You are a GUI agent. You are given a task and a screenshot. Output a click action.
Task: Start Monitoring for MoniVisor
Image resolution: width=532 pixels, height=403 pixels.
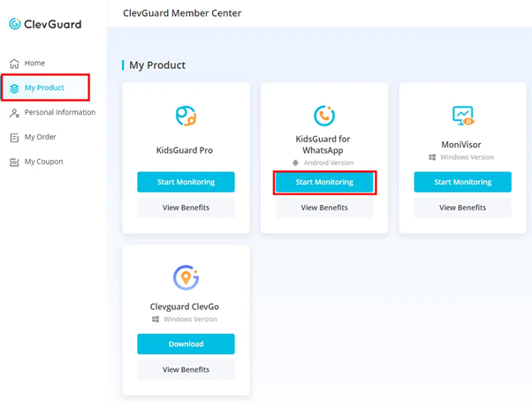coord(463,182)
